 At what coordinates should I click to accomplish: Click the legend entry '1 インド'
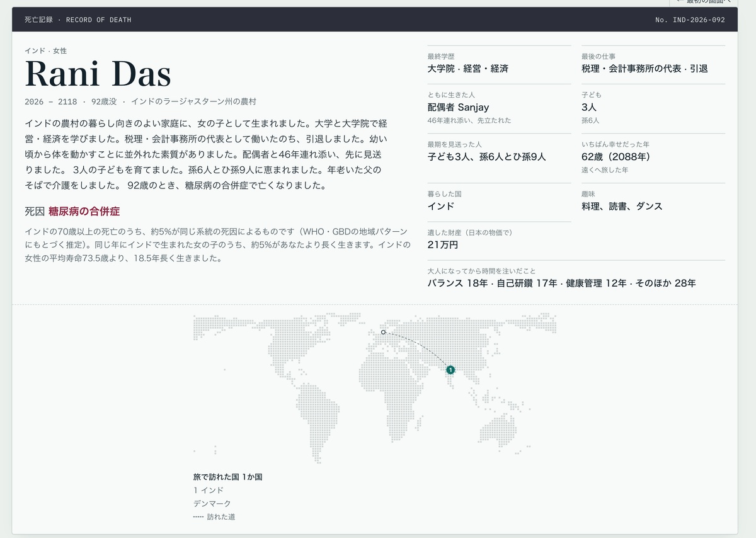[x=209, y=490]
